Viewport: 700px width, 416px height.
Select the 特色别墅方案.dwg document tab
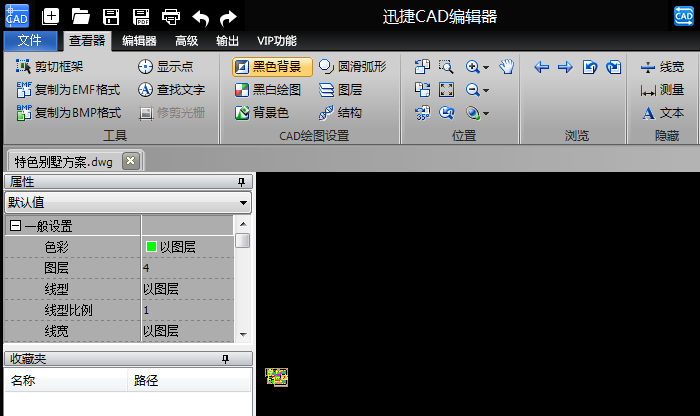coord(64,162)
